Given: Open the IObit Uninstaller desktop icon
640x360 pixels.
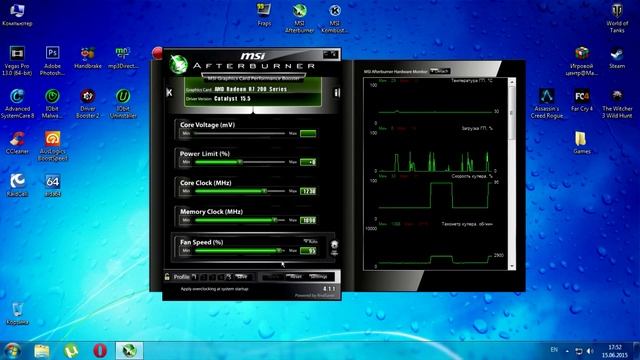Looking at the screenshot, I should click(123, 103).
